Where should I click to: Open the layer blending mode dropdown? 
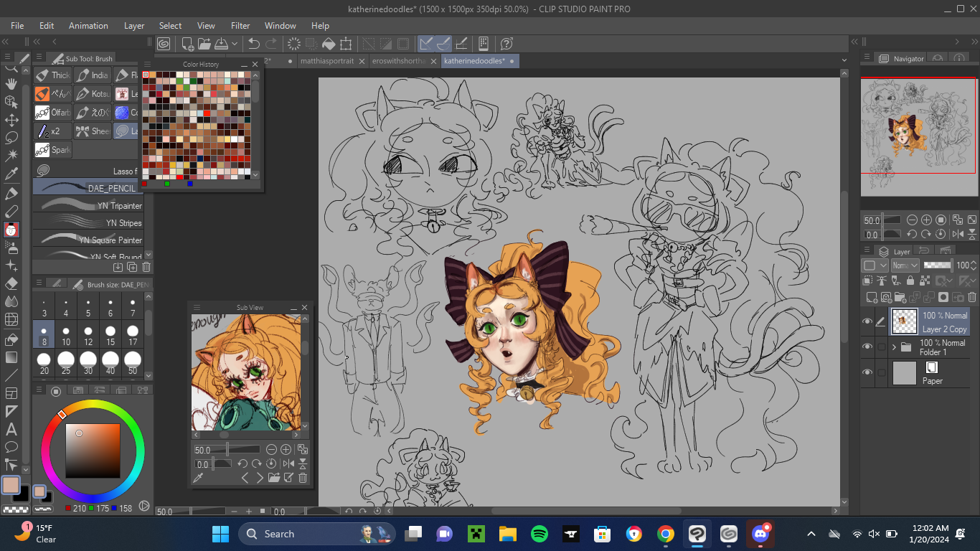point(905,265)
